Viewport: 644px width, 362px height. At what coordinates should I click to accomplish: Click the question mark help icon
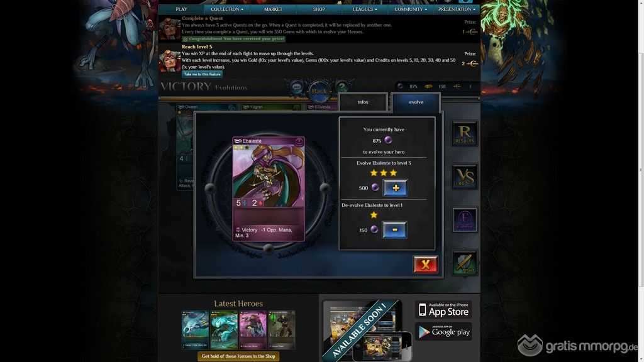coord(341,87)
